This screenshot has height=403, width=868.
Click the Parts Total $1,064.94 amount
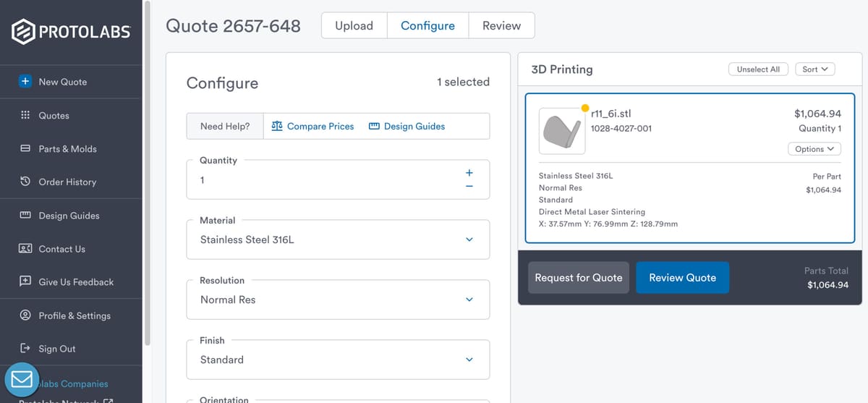click(827, 285)
